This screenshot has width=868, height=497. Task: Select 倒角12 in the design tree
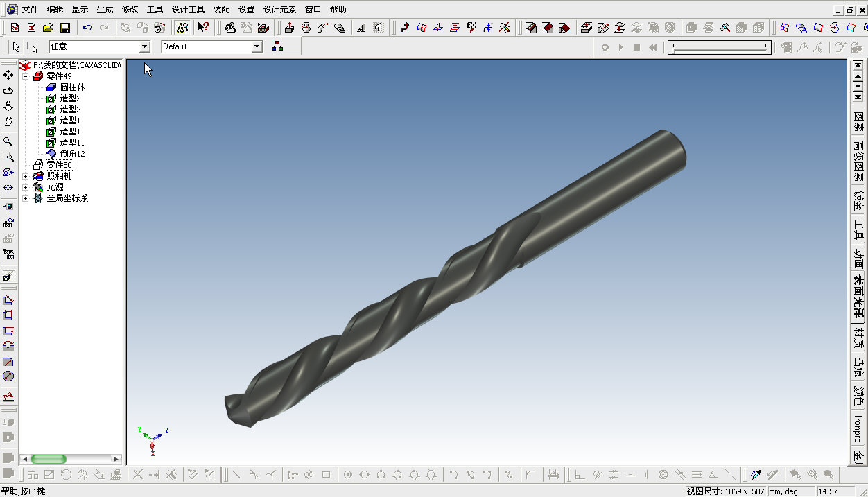coord(72,154)
